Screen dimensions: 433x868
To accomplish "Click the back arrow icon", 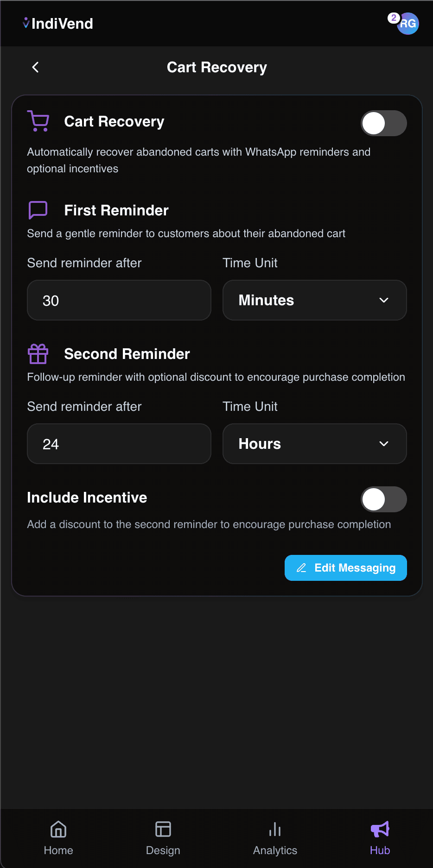I will click(x=35, y=67).
